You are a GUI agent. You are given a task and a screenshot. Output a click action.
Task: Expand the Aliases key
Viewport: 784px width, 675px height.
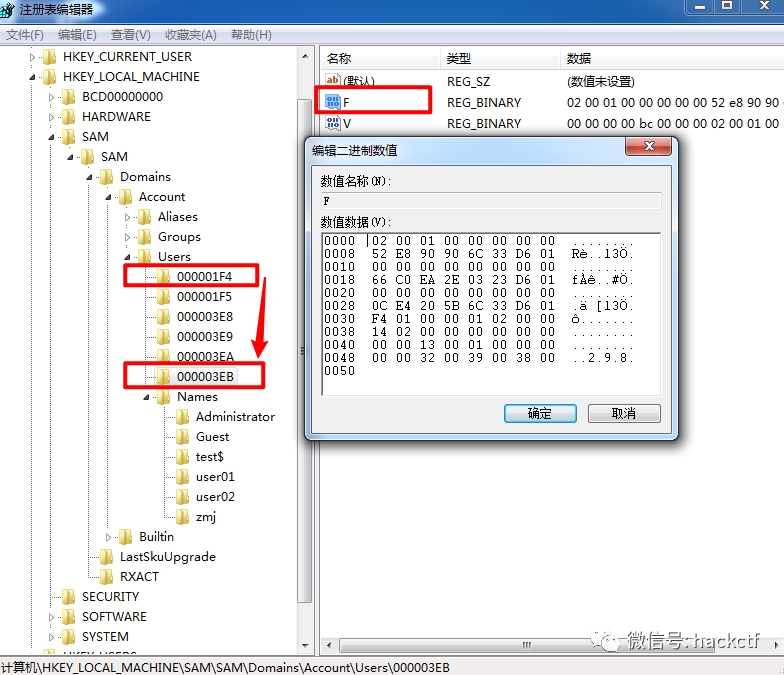pos(128,218)
